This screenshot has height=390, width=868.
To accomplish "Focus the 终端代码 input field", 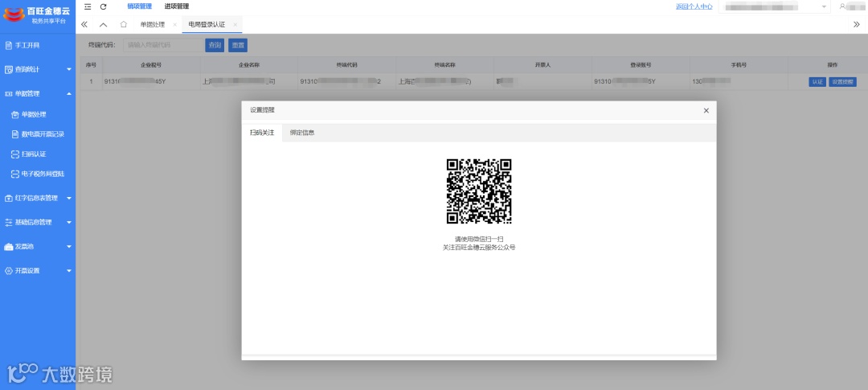I will point(163,45).
